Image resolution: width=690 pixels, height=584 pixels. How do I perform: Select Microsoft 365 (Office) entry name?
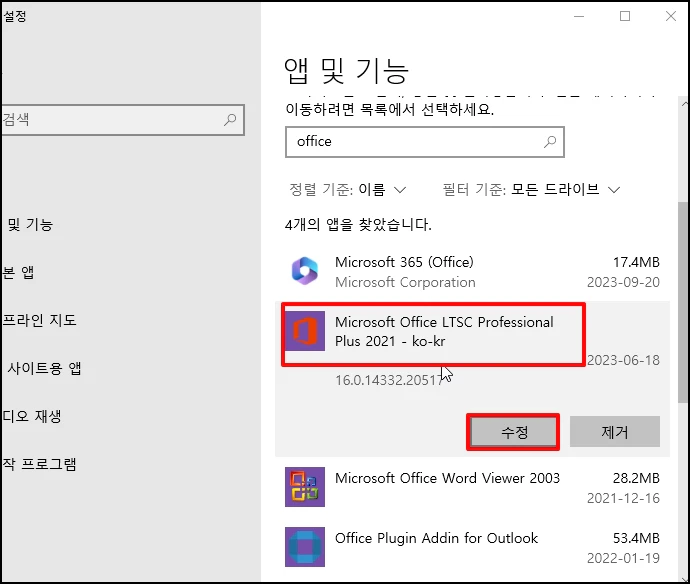pos(404,262)
